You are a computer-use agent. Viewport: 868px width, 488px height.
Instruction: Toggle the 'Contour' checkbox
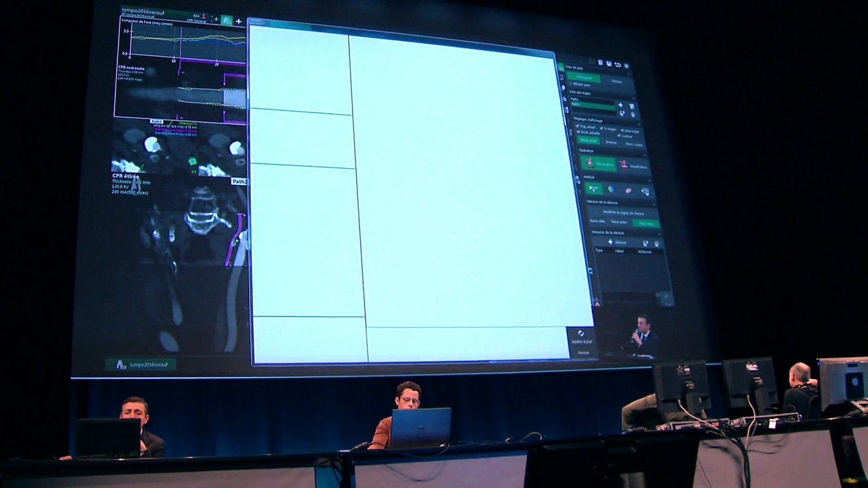[619, 136]
